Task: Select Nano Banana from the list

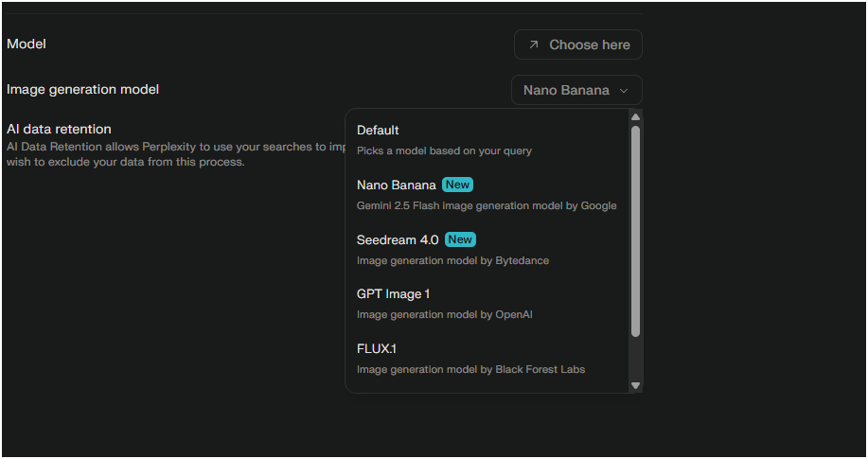Action: pos(487,195)
